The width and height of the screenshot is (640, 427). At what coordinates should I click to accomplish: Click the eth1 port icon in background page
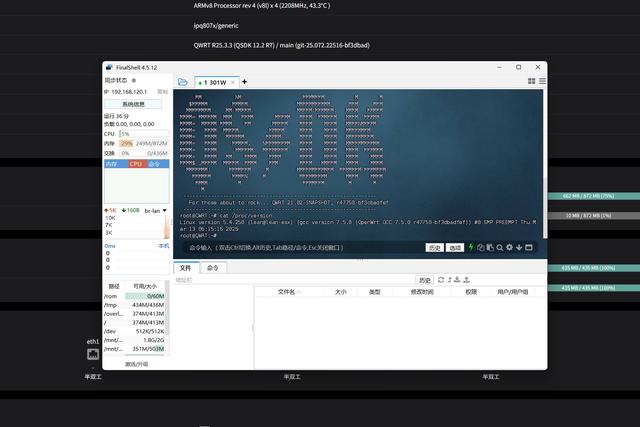[x=93, y=354]
